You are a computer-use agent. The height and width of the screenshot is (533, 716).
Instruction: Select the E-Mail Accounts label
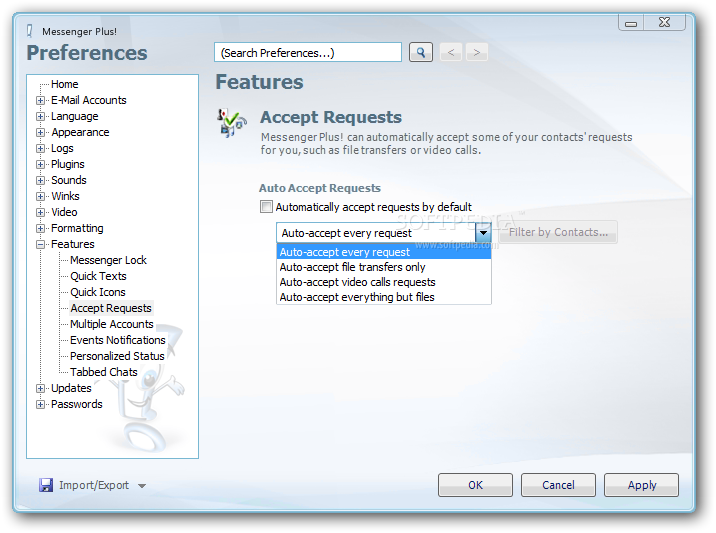click(89, 100)
